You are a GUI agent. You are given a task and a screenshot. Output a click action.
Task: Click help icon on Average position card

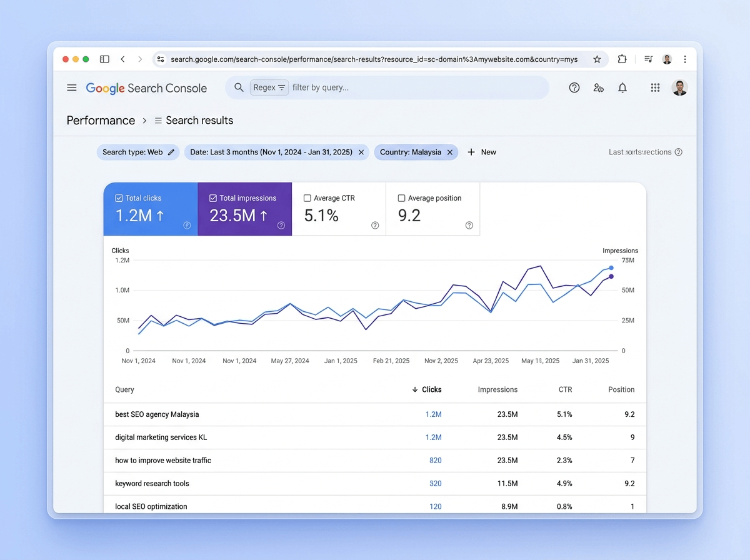point(469,226)
